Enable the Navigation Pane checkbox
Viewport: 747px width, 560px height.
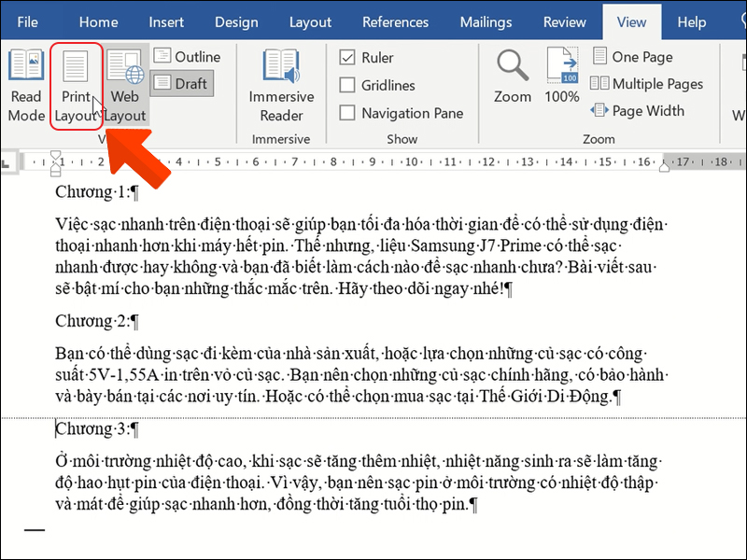347,113
